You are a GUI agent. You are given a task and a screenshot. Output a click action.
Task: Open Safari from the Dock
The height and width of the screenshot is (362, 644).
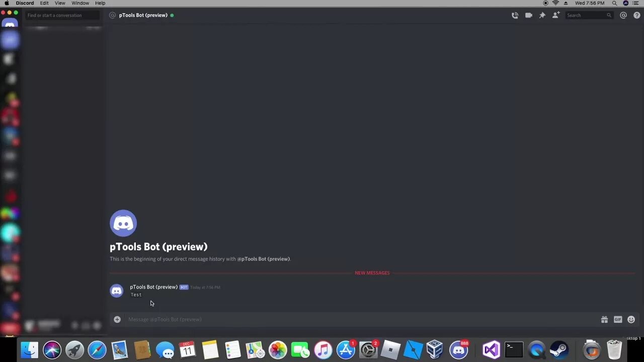pos(97,350)
